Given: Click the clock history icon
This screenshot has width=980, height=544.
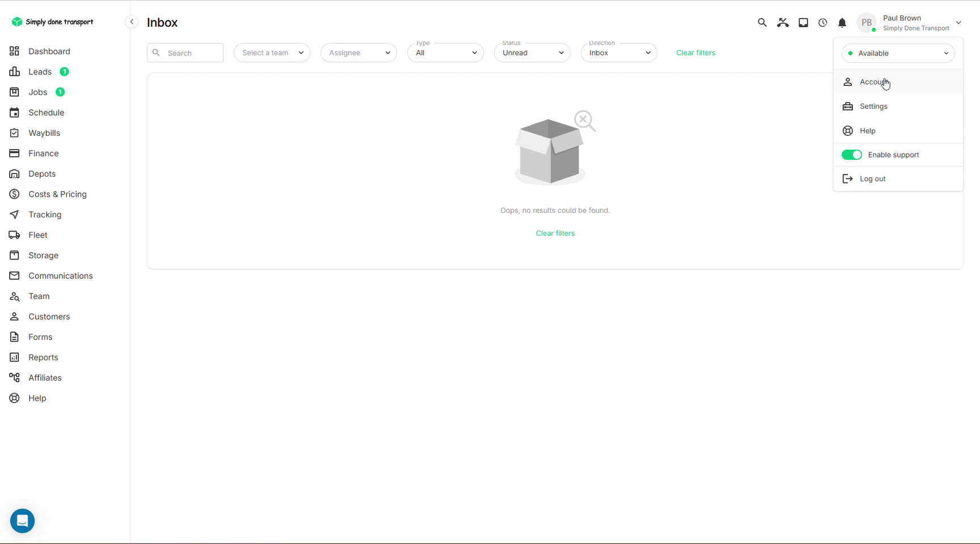Looking at the screenshot, I should pyautogui.click(x=823, y=23).
